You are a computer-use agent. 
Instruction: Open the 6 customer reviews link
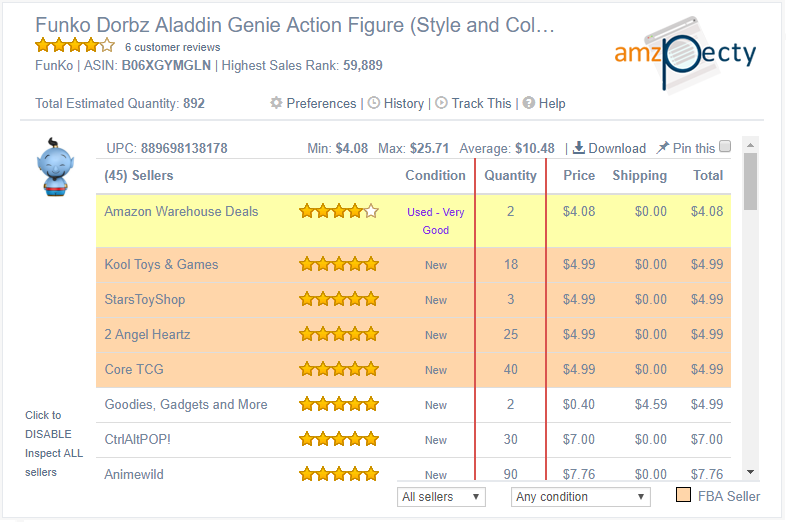point(172,47)
